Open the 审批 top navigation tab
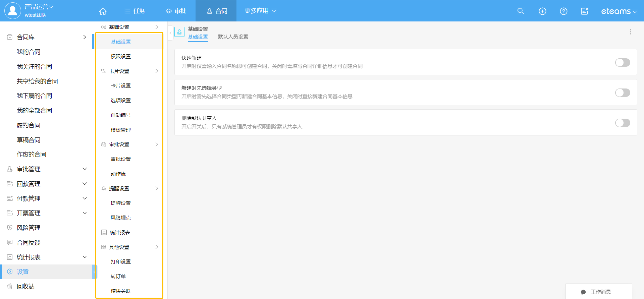The height and width of the screenshot is (299, 644). point(176,11)
